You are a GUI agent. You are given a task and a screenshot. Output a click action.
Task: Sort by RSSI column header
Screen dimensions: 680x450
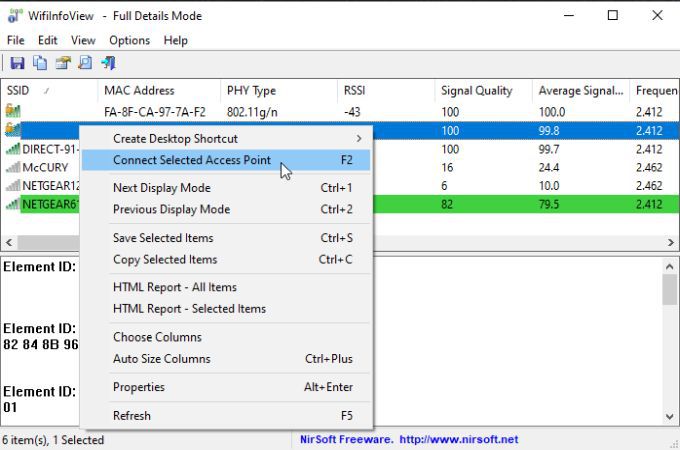(386, 91)
